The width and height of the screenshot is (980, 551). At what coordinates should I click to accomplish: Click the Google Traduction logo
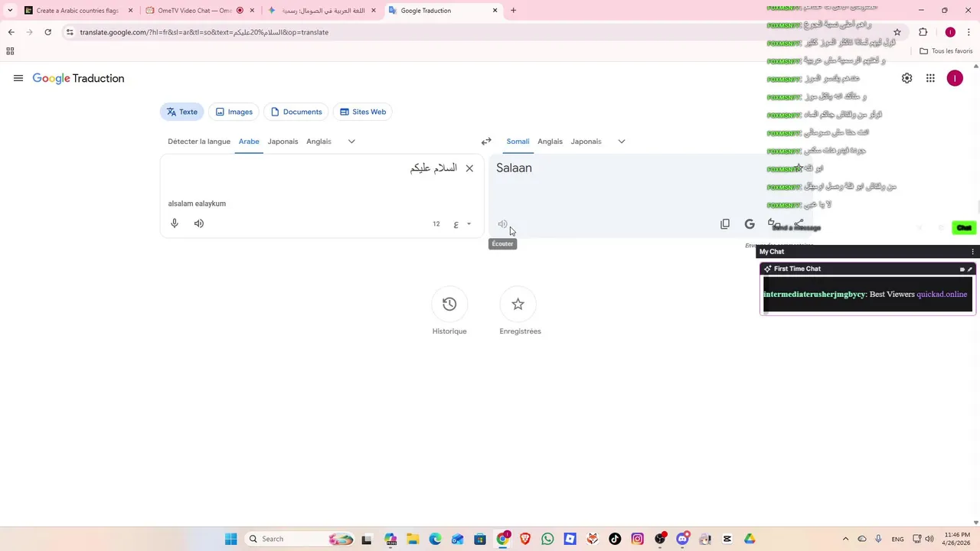(x=78, y=78)
